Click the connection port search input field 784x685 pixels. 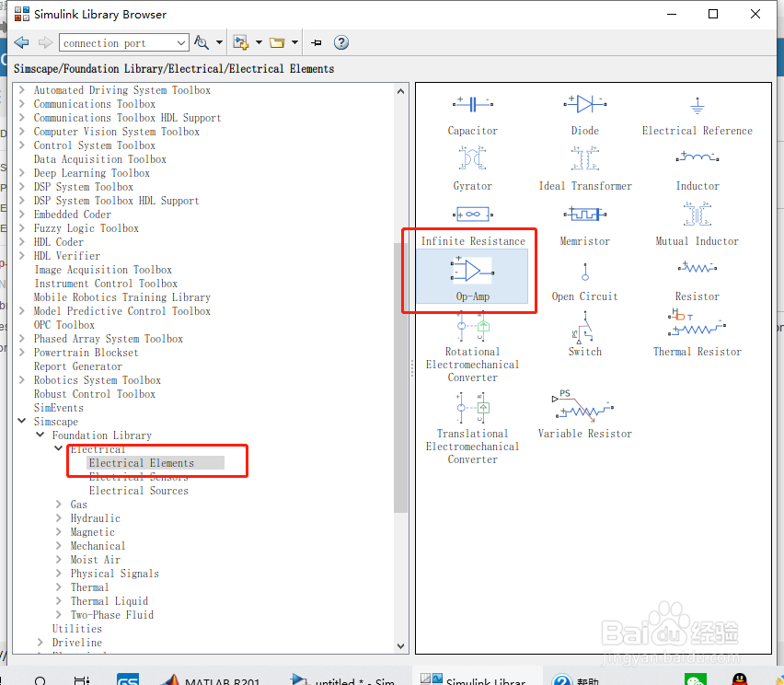pos(118,43)
